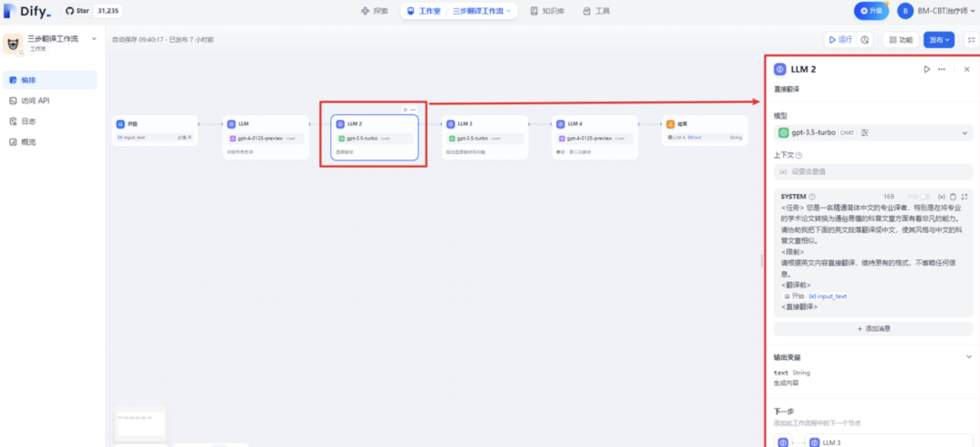Open LLM 2 node more options on canvas
Viewport: 980px width, 447px height.
pyautogui.click(x=413, y=109)
